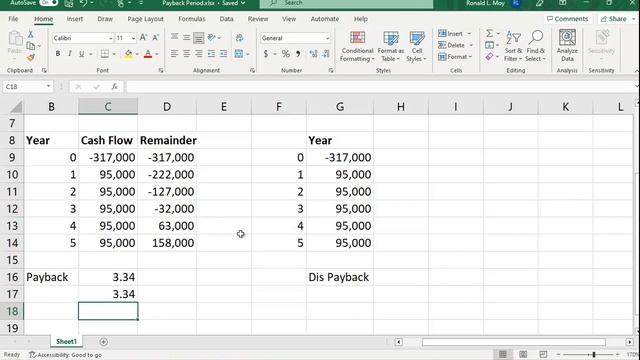Expand Delete cells dropdown arrow

tap(471, 45)
